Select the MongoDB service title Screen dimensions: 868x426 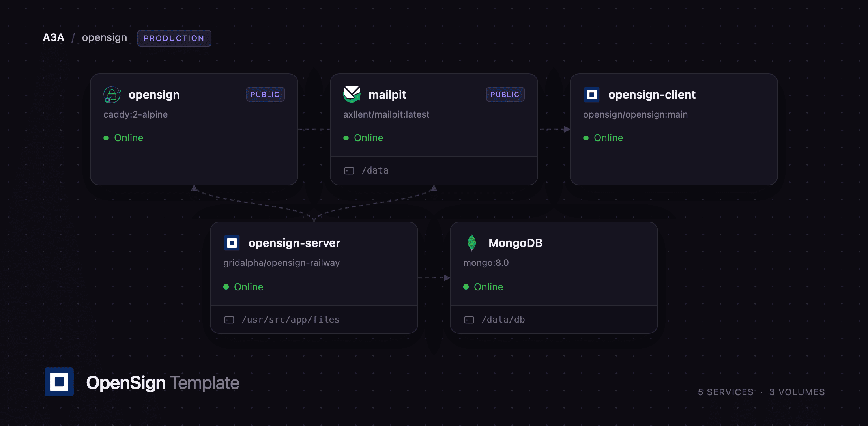click(x=516, y=243)
